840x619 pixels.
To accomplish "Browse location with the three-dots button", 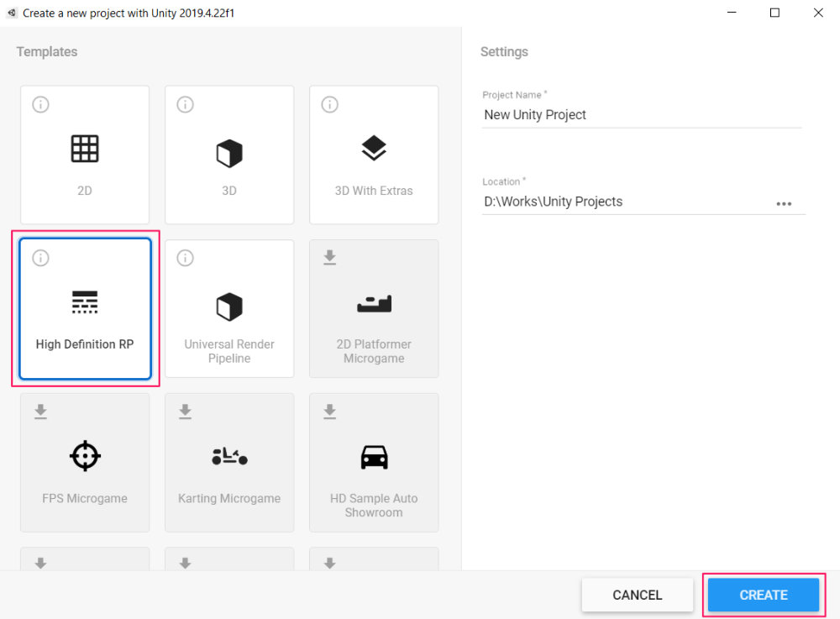I will [784, 203].
